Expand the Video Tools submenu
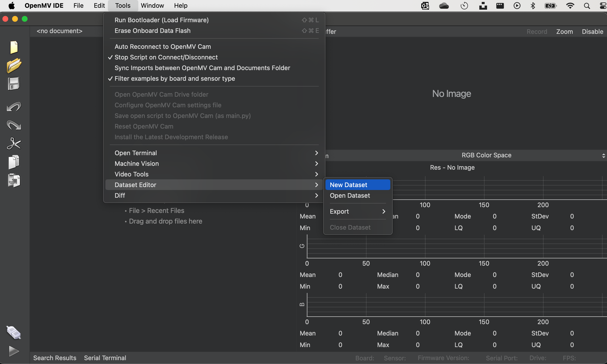Image resolution: width=607 pixels, height=364 pixels. (214, 174)
